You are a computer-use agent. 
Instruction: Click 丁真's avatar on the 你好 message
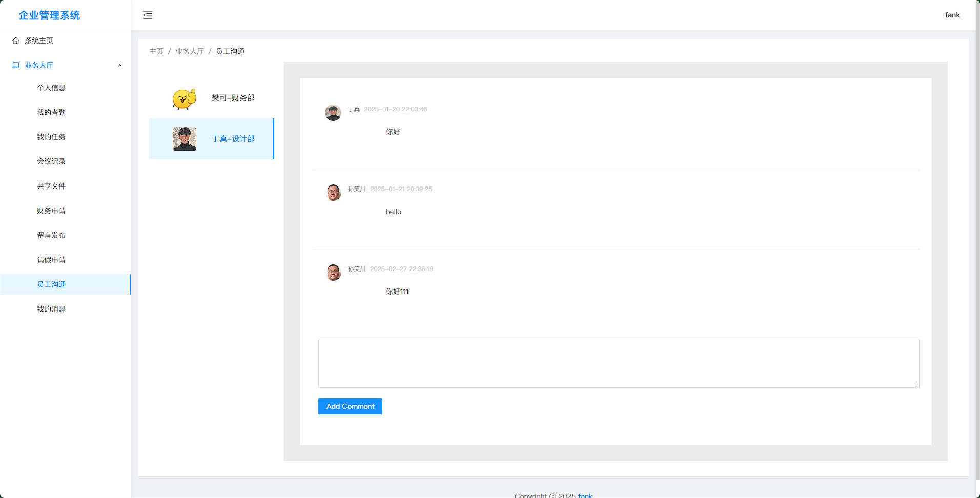[333, 113]
